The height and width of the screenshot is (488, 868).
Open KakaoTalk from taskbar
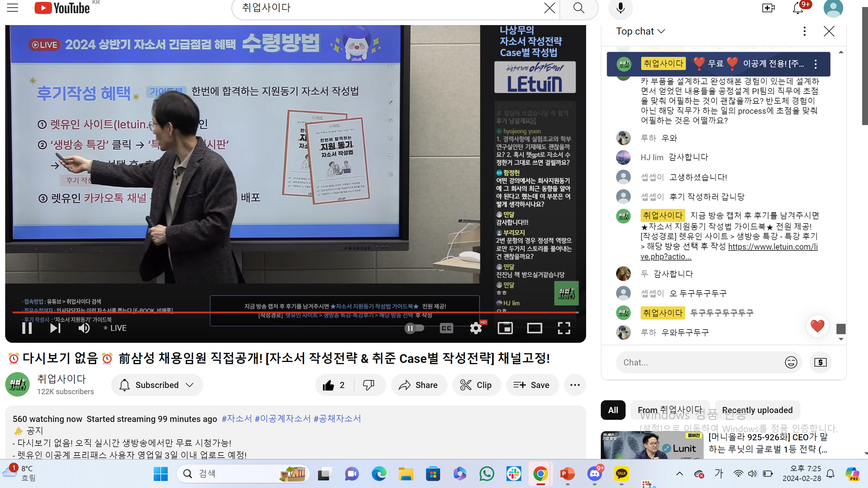(621, 474)
